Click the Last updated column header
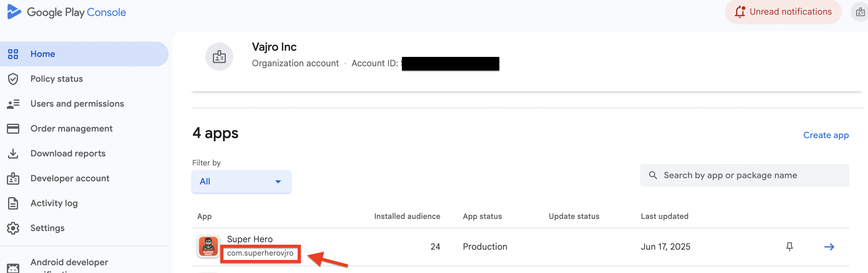The height and width of the screenshot is (273, 868). (664, 216)
